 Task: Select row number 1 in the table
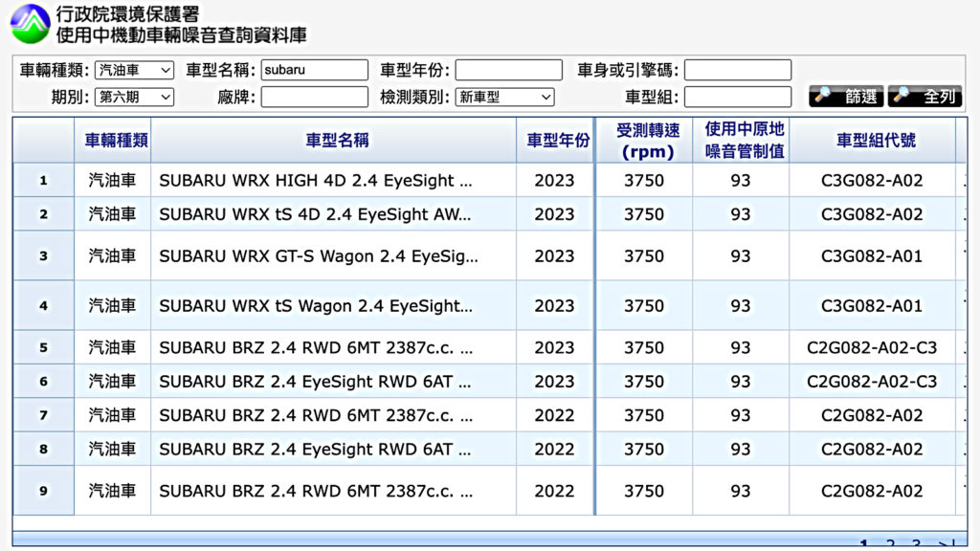[44, 181]
